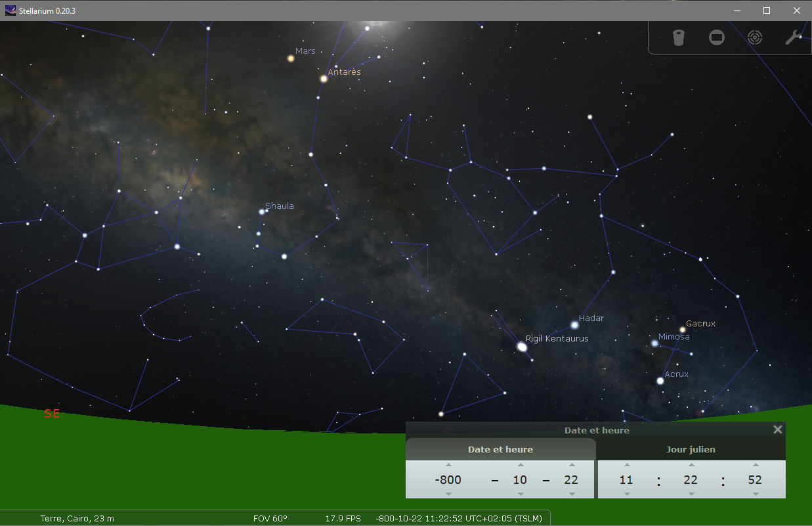The image size is (812, 526).
Task: Increase the year -800 with up arrow
Action: coord(448,465)
